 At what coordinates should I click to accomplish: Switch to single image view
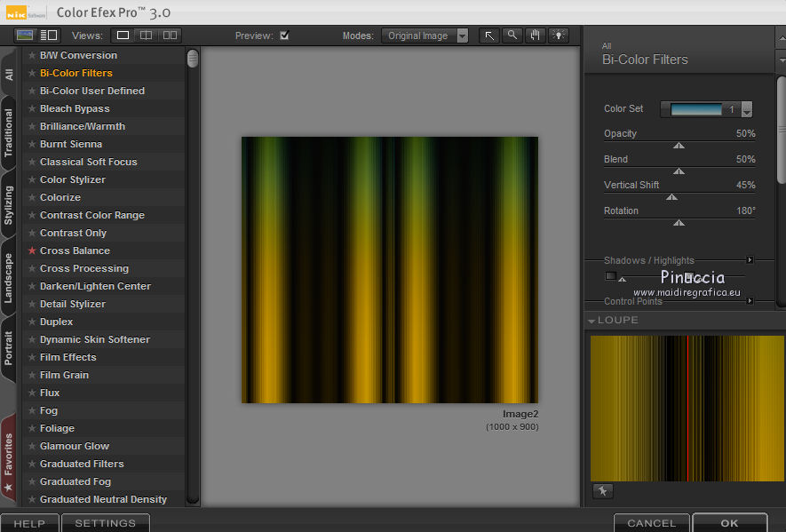pyautogui.click(x=123, y=36)
